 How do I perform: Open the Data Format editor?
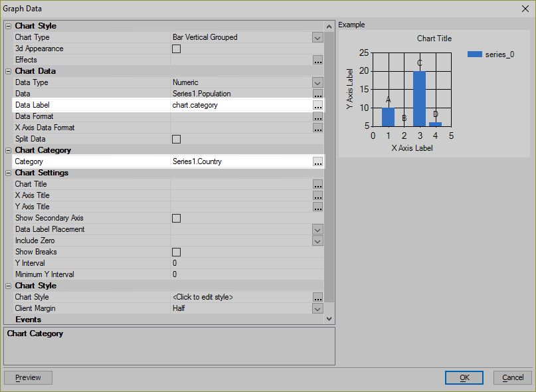coord(317,116)
